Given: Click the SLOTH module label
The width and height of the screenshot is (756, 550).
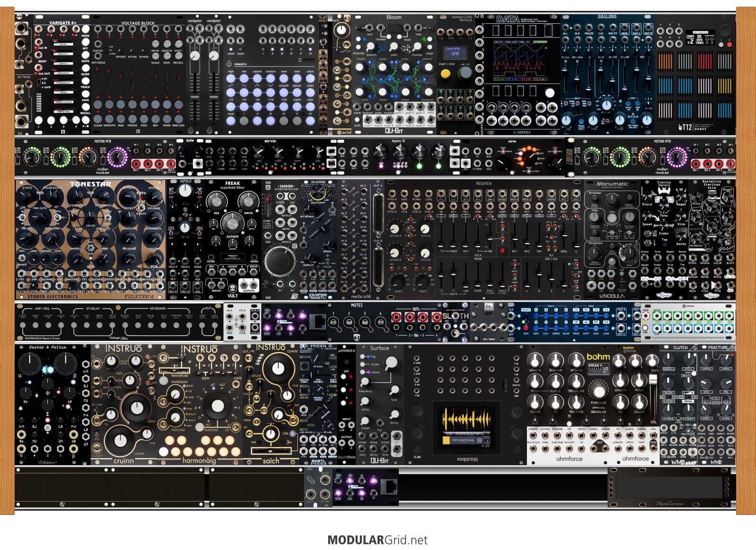Looking at the screenshot, I should point(455,316).
